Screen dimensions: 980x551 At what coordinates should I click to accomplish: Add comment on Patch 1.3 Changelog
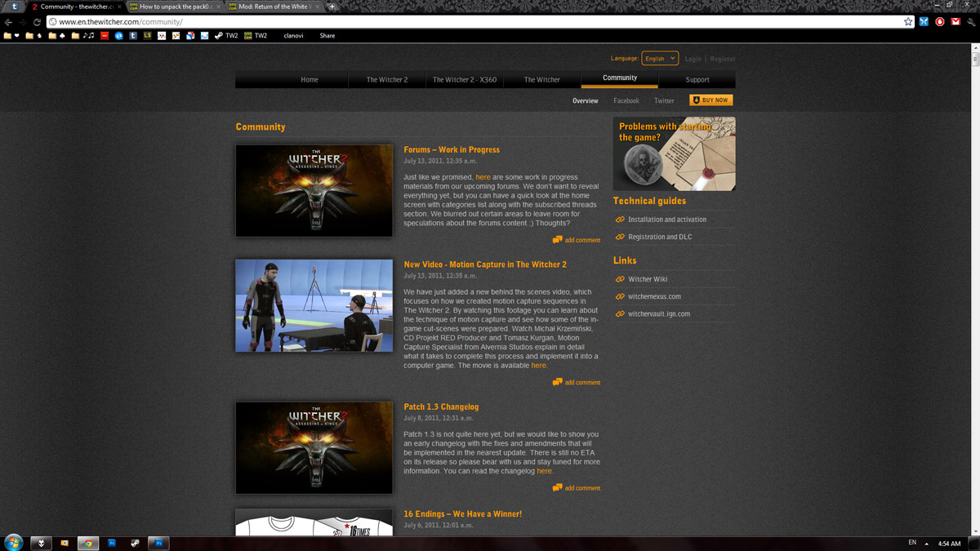coord(577,488)
